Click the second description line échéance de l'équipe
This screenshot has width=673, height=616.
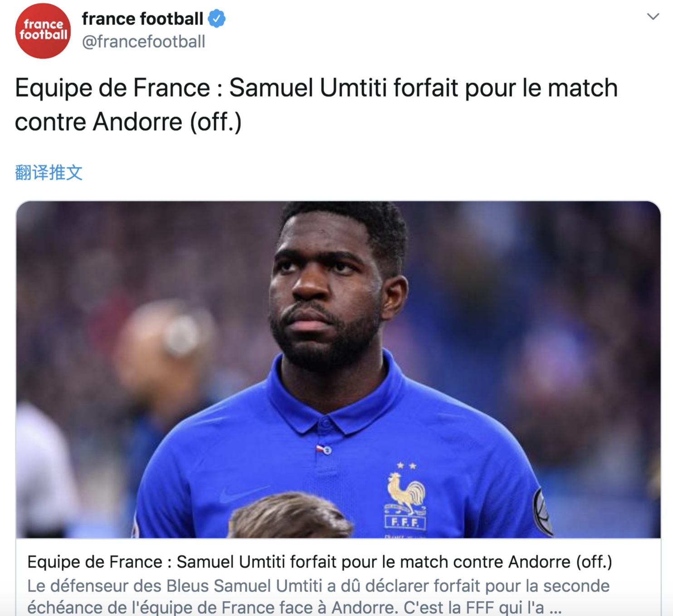[295, 607]
